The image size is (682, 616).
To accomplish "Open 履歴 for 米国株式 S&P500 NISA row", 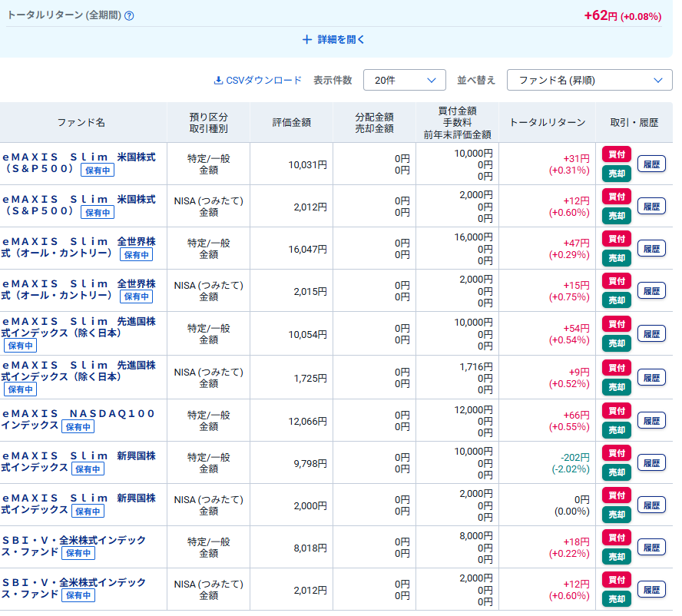I will tap(651, 206).
